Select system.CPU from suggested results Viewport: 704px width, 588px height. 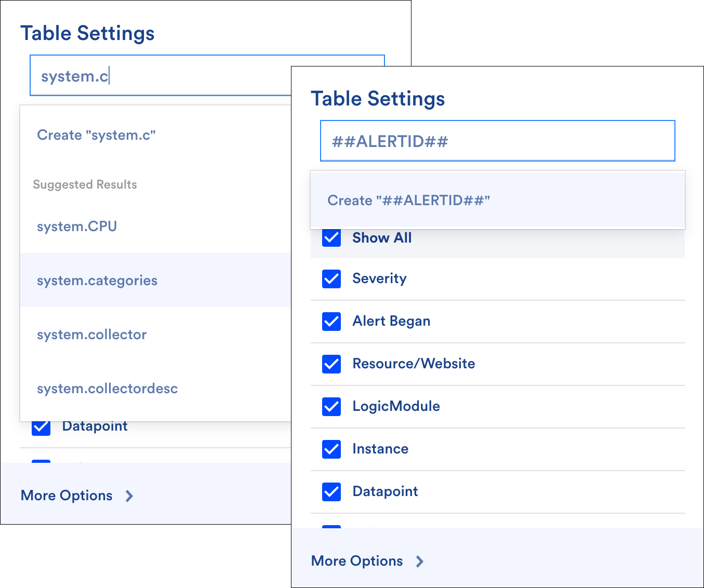pos(77,226)
